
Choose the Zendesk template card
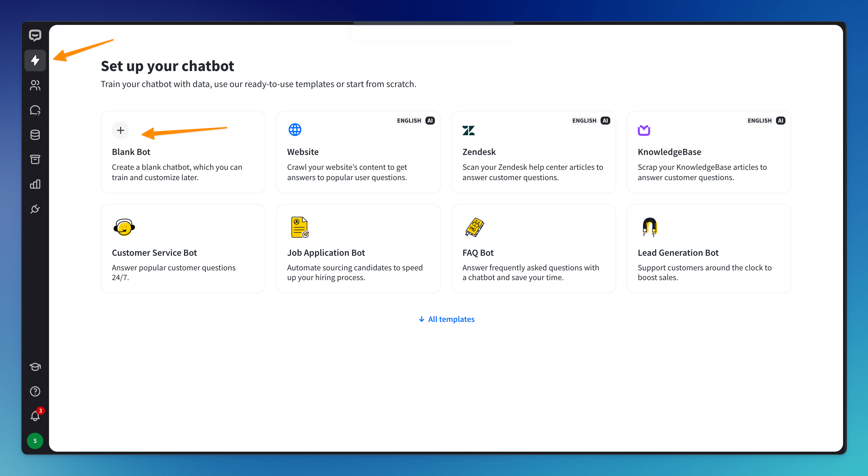(x=533, y=152)
